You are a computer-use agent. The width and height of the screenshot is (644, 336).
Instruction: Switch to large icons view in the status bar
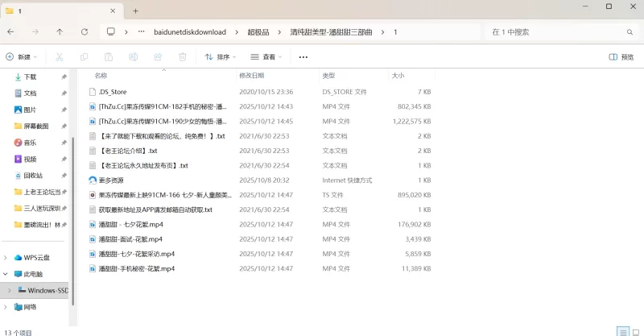(635, 331)
